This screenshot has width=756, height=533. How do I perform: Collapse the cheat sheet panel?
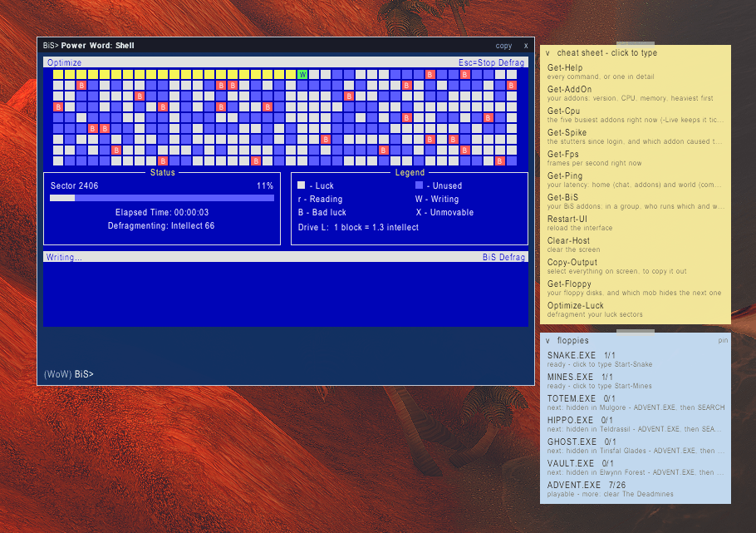click(547, 53)
